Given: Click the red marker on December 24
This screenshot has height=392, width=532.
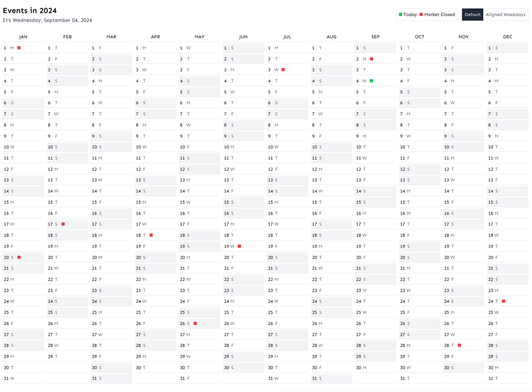Looking at the screenshot, I should [x=504, y=301].
